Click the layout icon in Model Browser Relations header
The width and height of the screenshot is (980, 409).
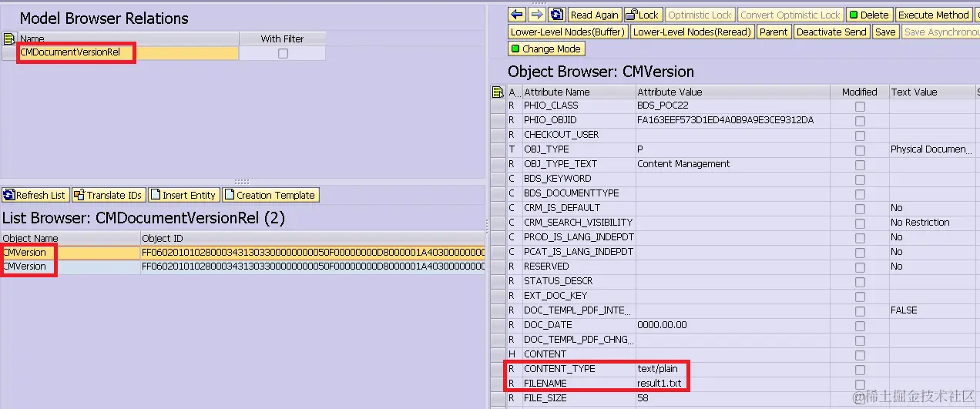(x=8, y=39)
